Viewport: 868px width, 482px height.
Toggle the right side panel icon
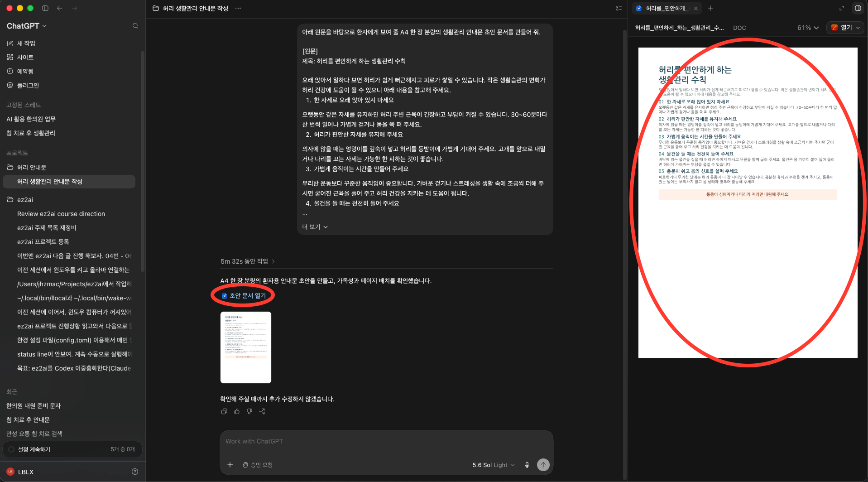coord(858,8)
